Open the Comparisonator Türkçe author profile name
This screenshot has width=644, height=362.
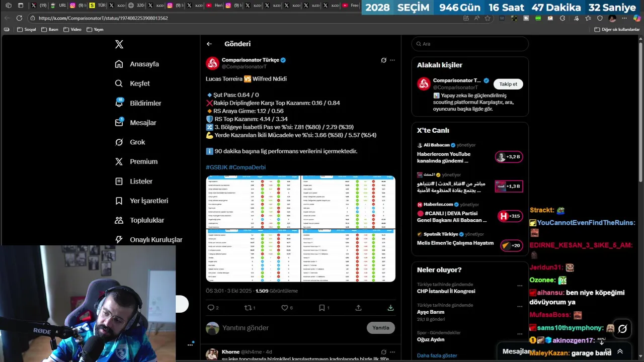250,60
